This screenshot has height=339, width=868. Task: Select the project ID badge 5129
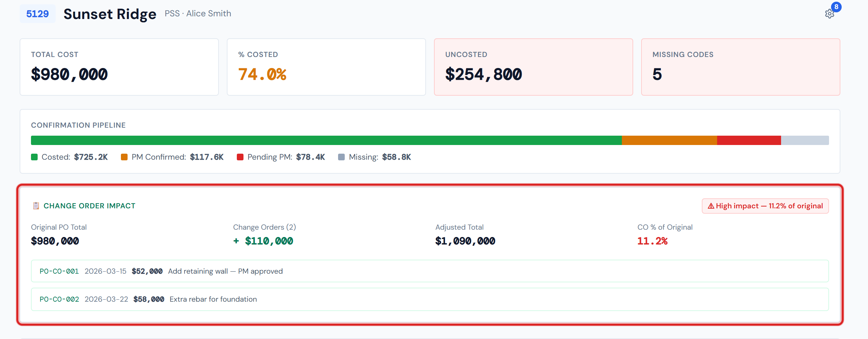[x=37, y=13]
